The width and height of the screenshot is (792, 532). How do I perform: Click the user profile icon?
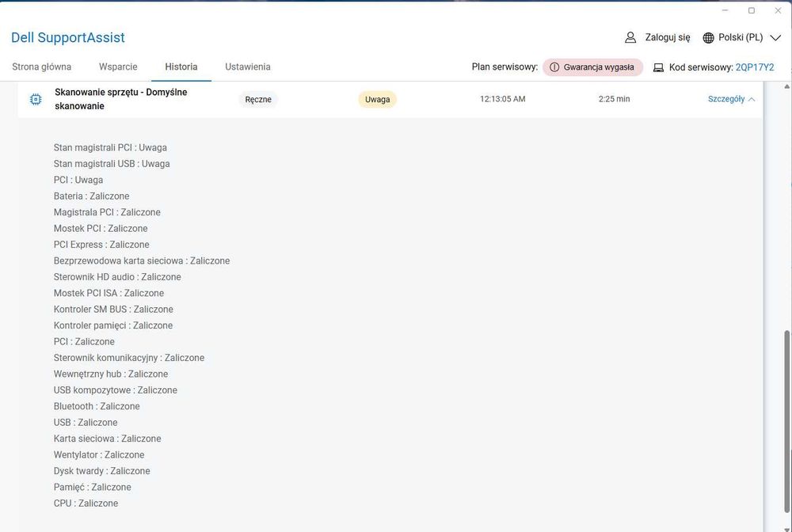[630, 37]
